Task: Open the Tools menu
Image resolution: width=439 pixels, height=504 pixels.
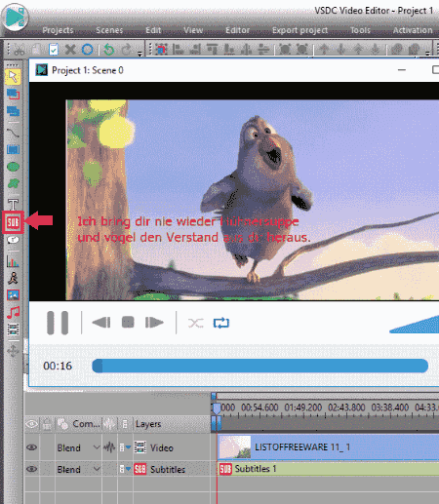Action: pyautogui.click(x=360, y=30)
